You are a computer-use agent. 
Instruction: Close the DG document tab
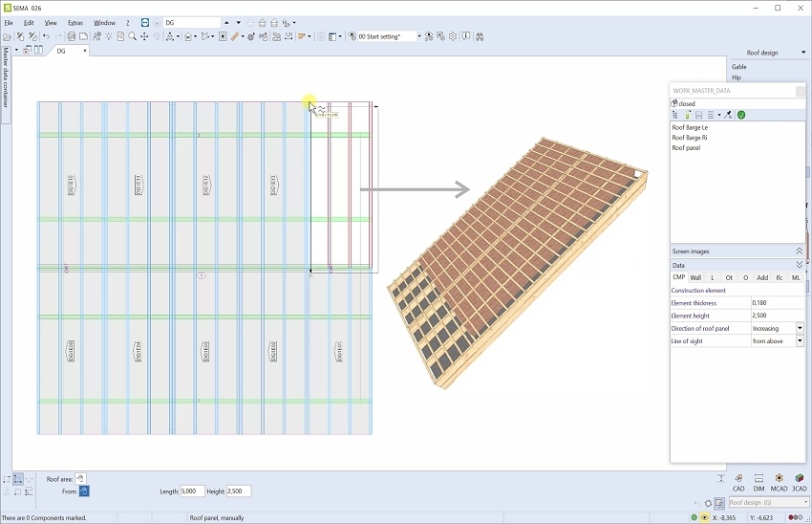[85, 51]
